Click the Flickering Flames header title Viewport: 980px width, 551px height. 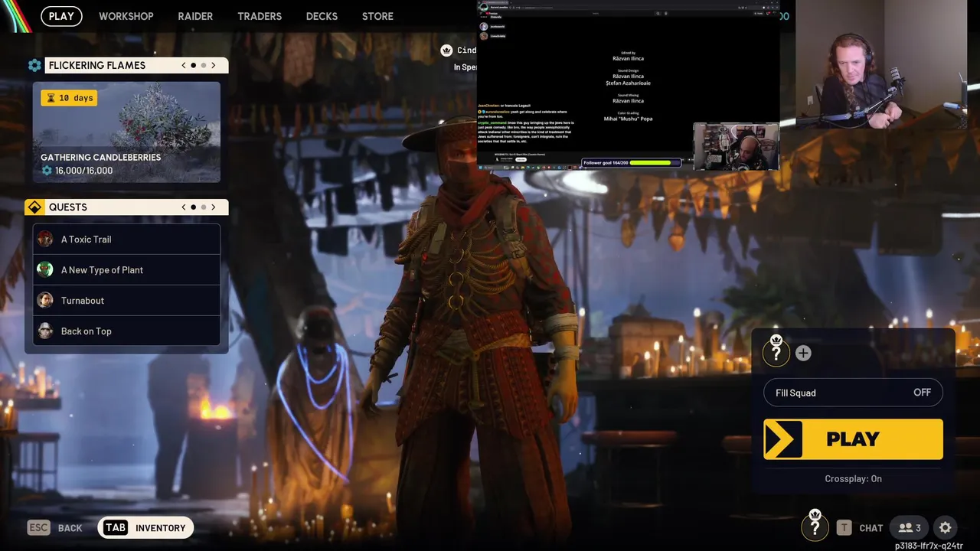(97, 66)
